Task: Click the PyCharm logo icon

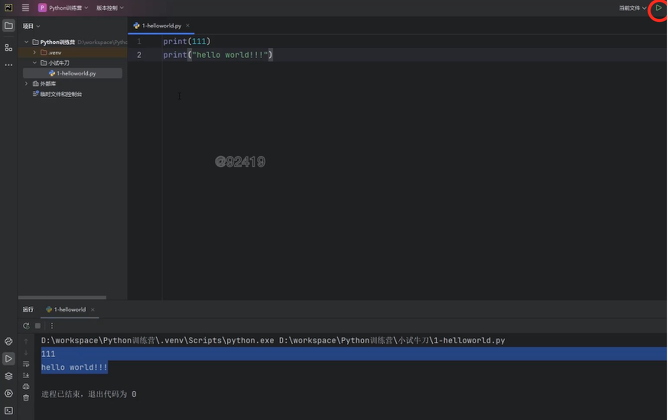Action: [x=9, y=8]
